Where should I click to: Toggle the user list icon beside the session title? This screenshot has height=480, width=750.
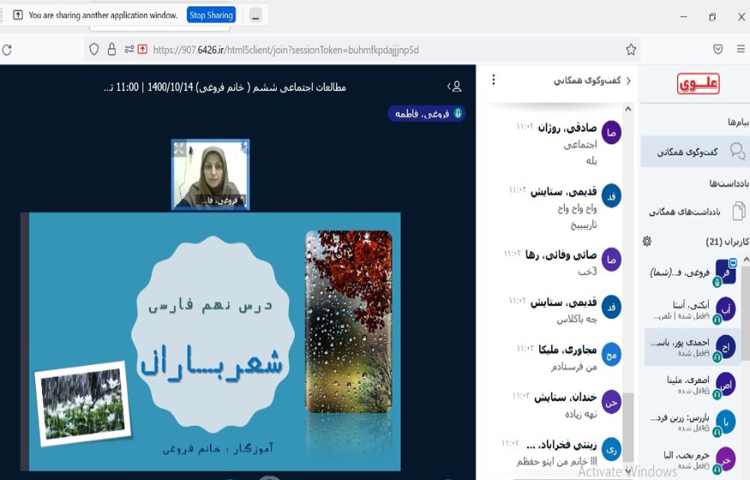[454, 87]
